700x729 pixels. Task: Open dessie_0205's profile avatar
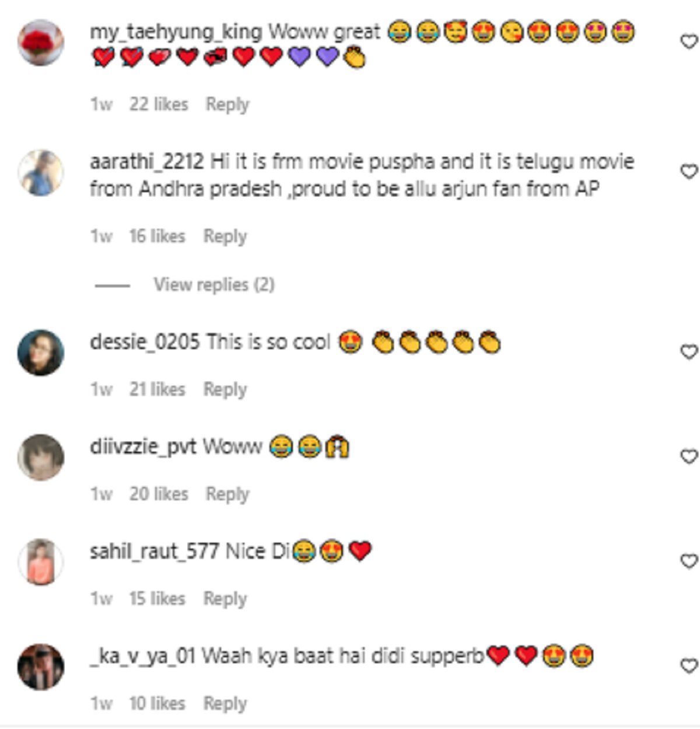click(40, 353)
